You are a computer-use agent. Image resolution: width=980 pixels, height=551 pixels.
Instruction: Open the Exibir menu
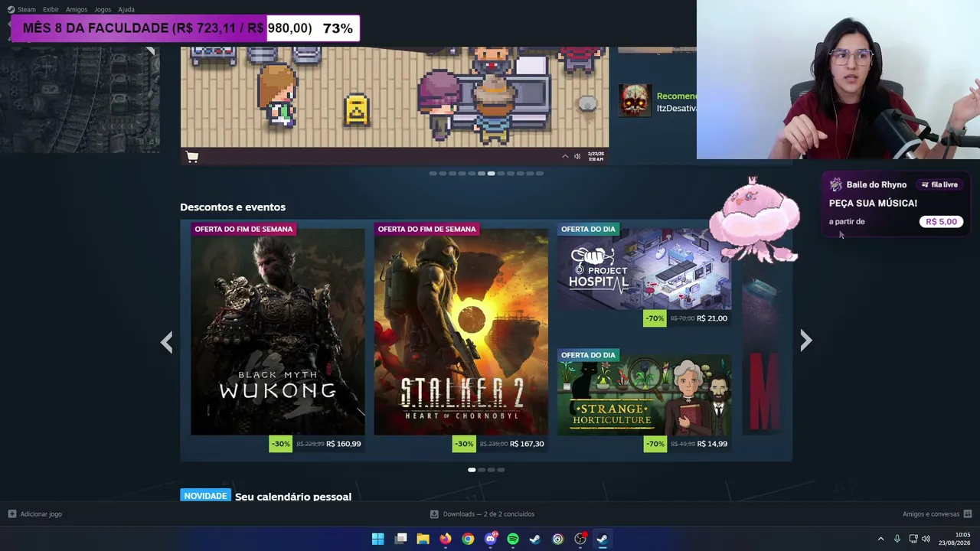51,9
